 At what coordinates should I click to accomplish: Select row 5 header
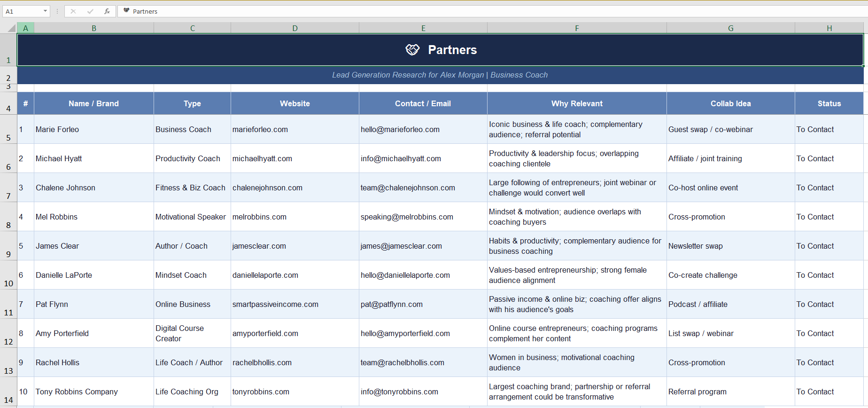pyautogui.click(x=8, y=129)
